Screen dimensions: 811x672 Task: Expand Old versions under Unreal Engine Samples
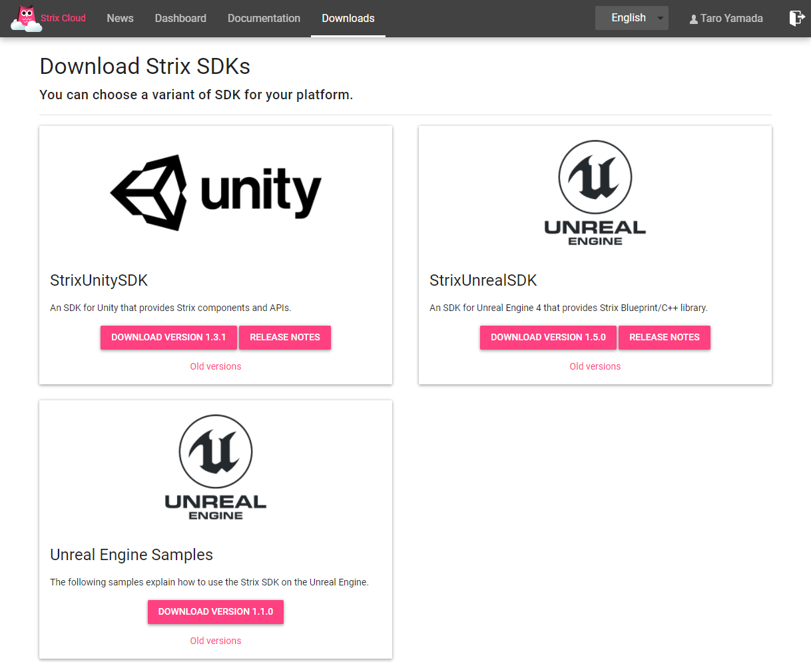pos(215,640)
